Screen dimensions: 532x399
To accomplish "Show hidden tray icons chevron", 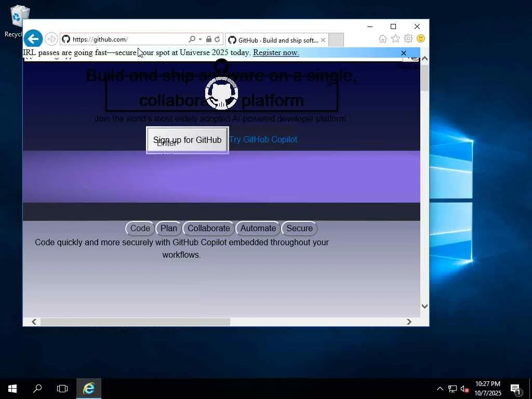I will (440, 389).
